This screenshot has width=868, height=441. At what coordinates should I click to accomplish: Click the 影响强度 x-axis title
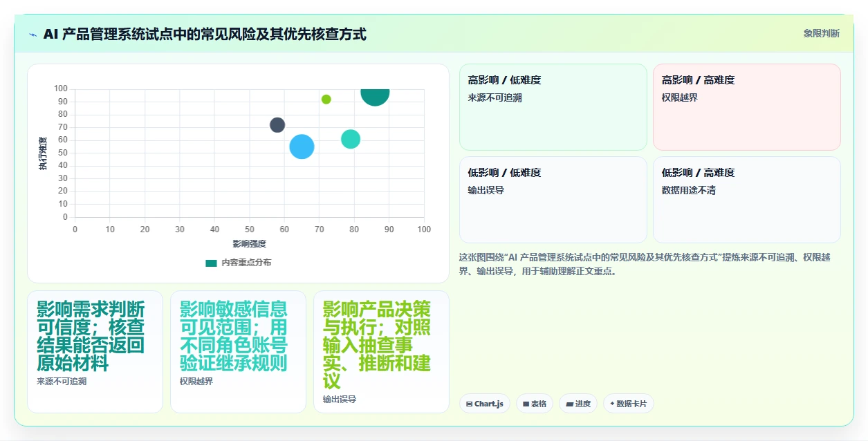(250, 244)
